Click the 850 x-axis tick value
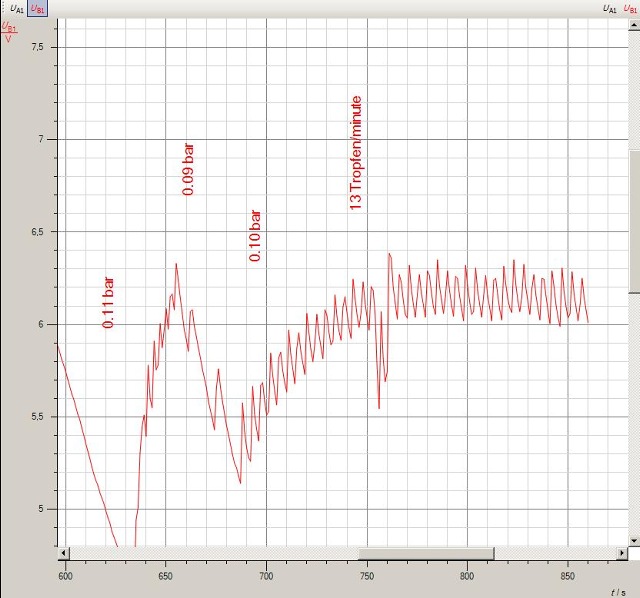The image size is (640, 598). pyautogui.click(x=568, y=576)
